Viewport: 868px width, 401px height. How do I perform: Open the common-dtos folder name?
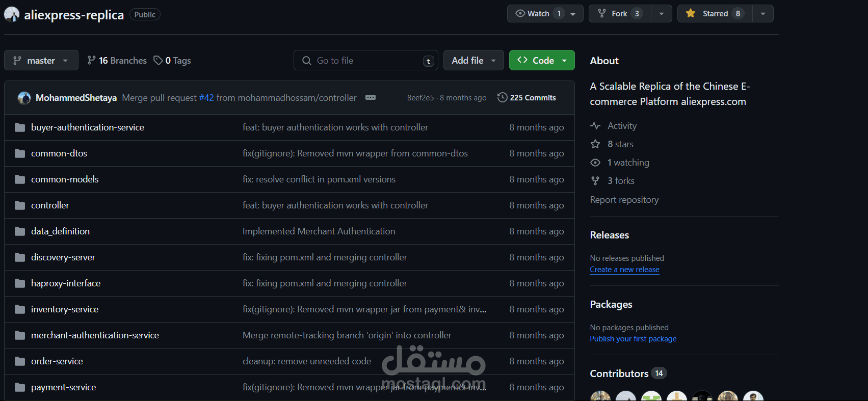tap(59, 153)
